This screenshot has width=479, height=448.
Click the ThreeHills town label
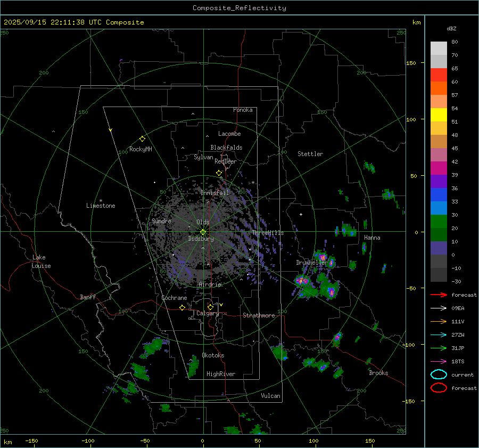tap(268, 233)
